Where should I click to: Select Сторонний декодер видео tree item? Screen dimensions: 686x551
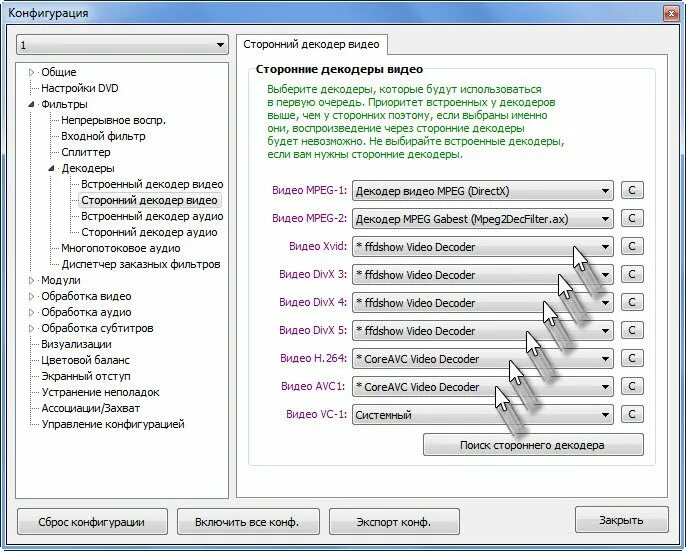pos(149,200)
